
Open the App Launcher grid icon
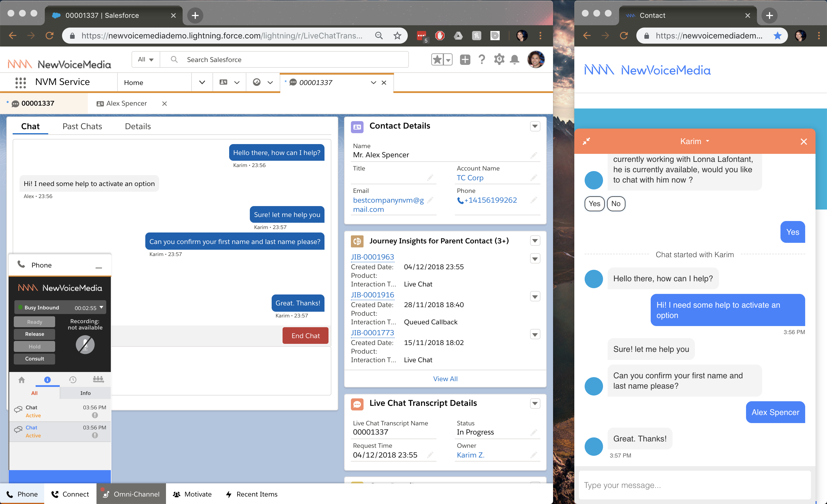click(20, 82)
